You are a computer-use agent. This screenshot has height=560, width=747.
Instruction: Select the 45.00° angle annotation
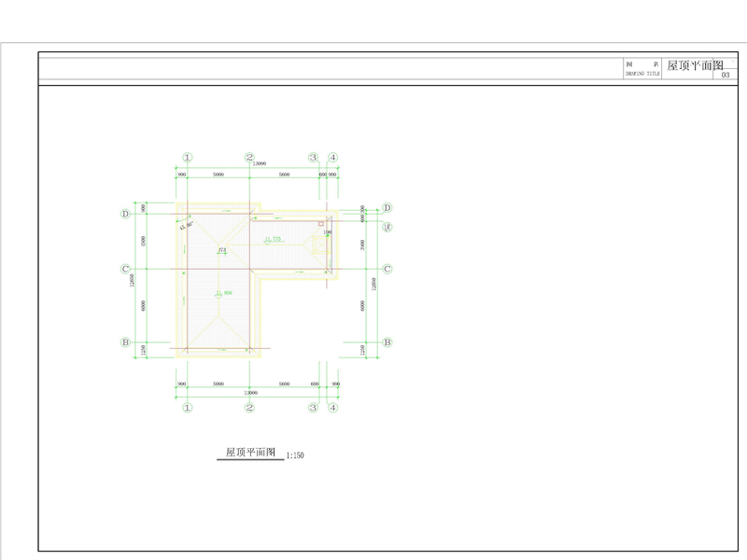pos(184,223)
